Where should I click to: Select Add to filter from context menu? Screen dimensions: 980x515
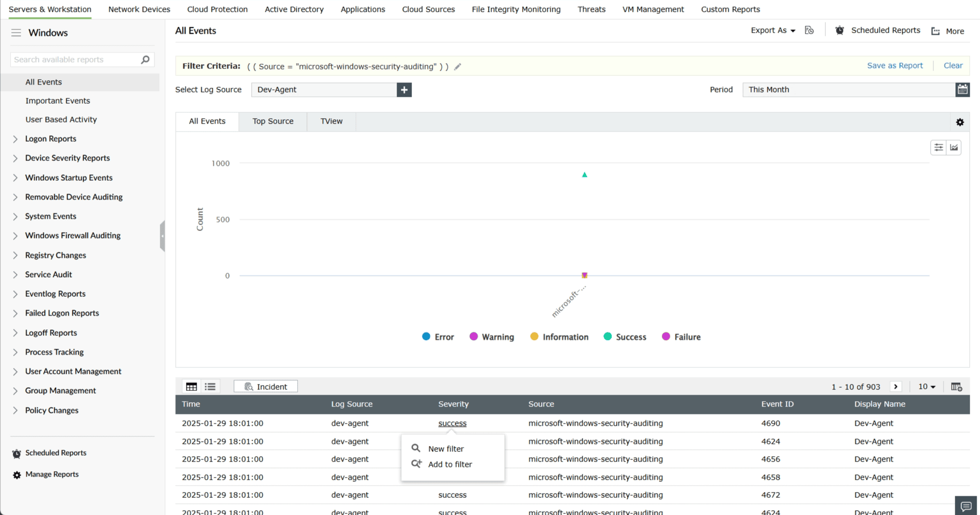(x=449, y=464)
